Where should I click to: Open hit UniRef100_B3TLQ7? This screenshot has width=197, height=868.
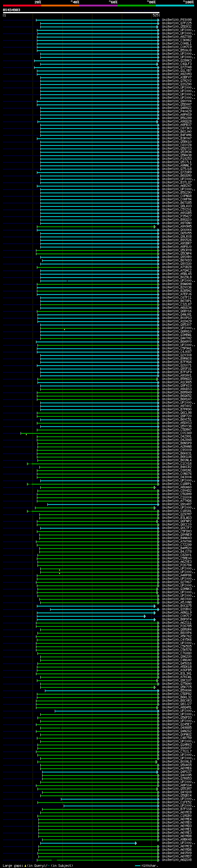point(176,183)
